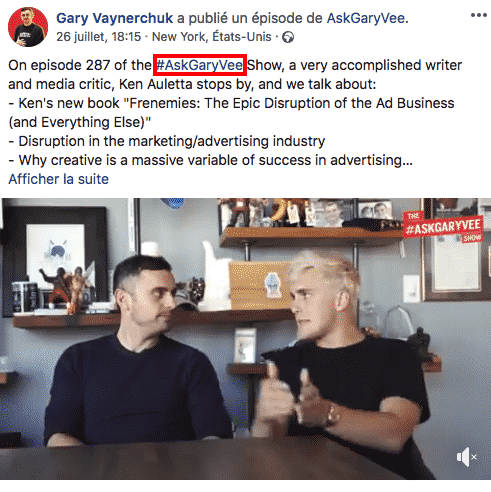
Task: Click the #AskGaryVee hashtag in the post
Action: pos(200,65)
